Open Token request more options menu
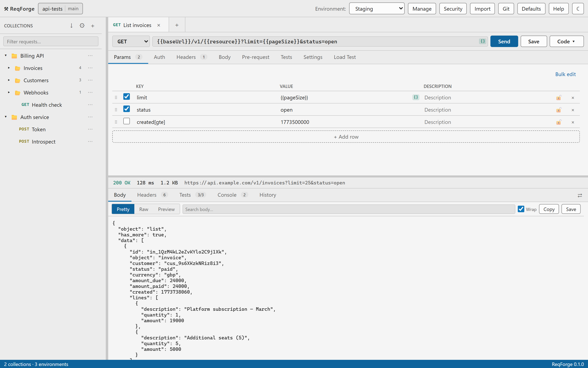 click(90, 129)
